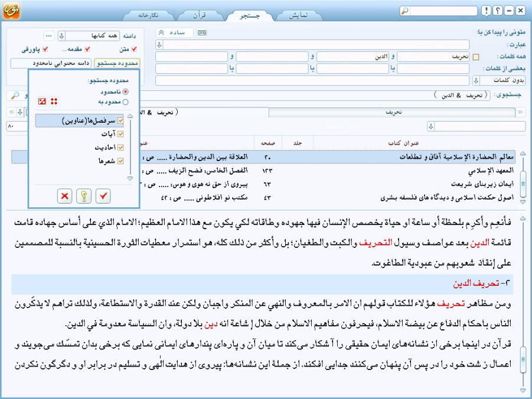Open the dropdown arrow above عنوان کتاب column
This screenshot has height=399, width=532.
pos(431,126)
